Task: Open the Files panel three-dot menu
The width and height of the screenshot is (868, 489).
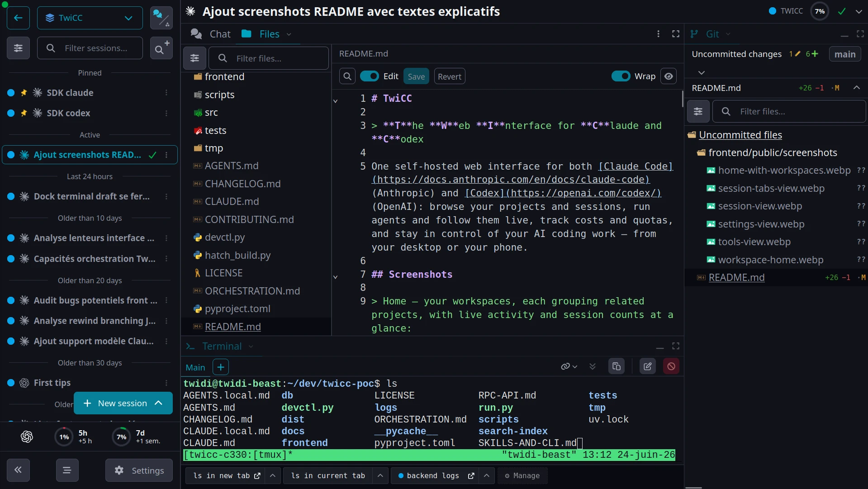Action: (659, 34)
